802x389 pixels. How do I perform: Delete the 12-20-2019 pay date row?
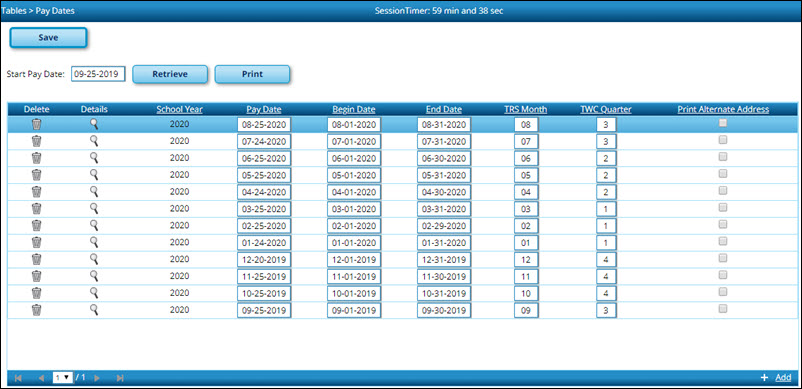[36, 259]
